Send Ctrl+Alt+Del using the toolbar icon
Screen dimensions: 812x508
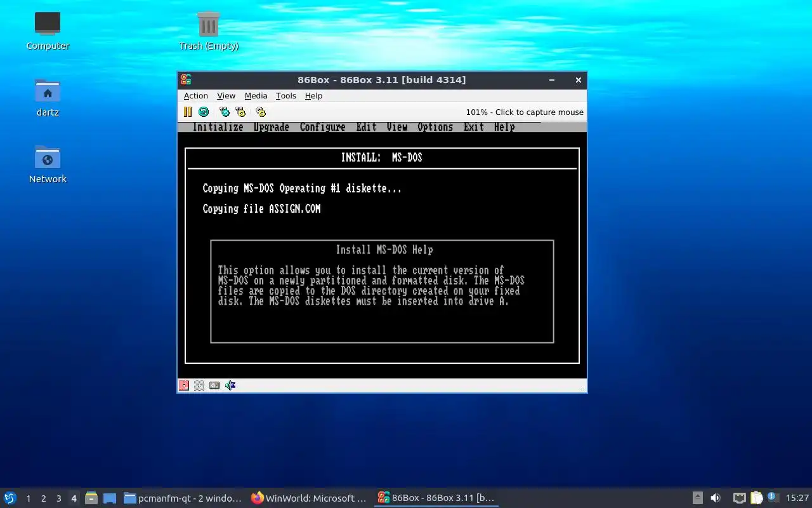[x=225, y=112]
